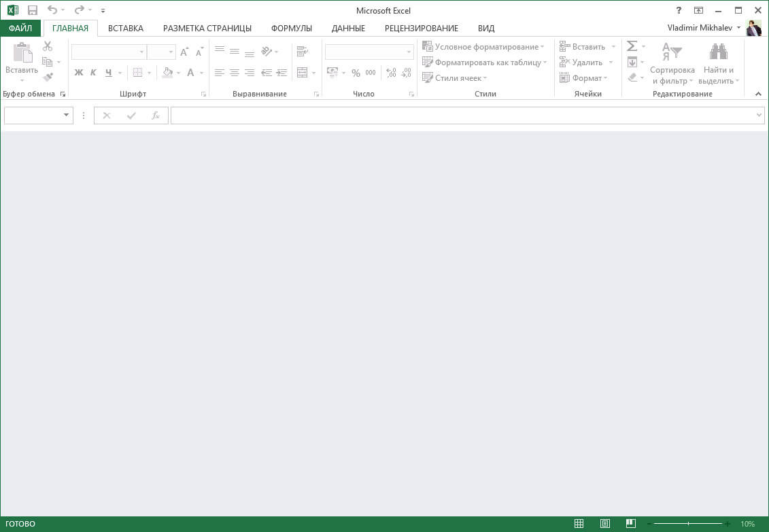Switch to РАЗМЕТКА СТРАНИЦЫ tab
Viewport: 769px width, 532px height.
207,29
